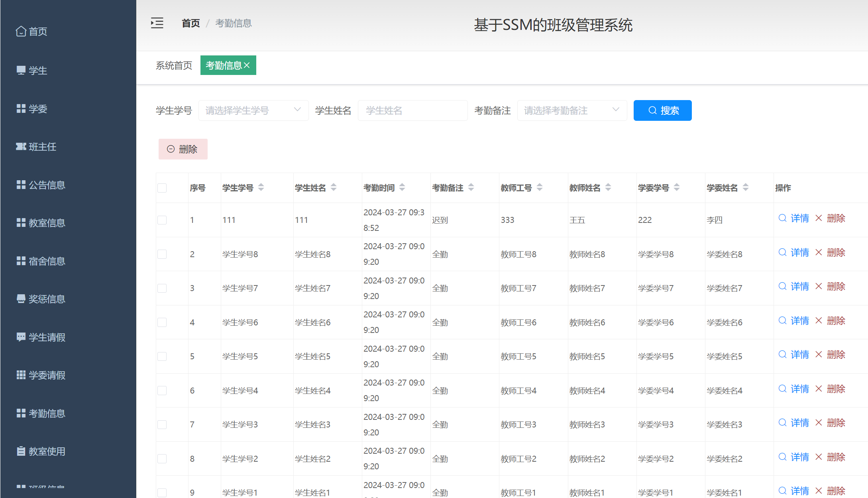868x498 pixels.
Task: Sort table by 学委学号 column arrows
Action: tap(677, 187)
